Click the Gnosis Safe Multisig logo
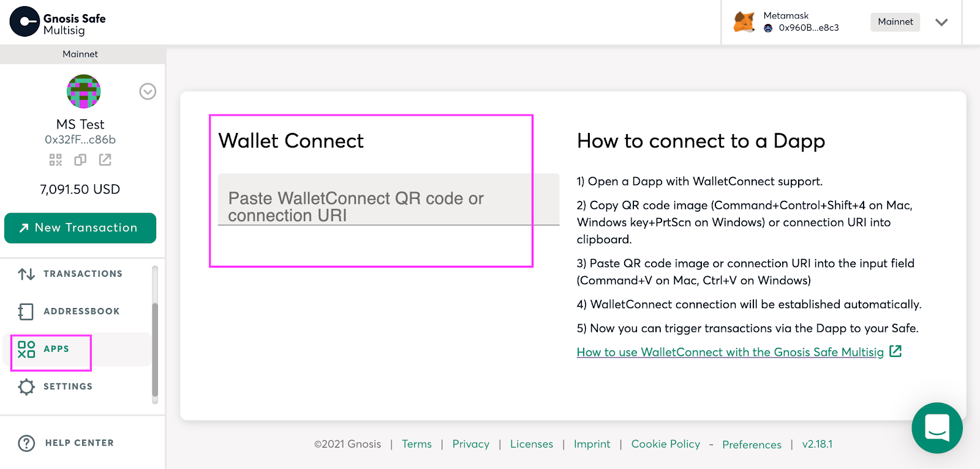Image resolution: width=980 pixels, height=469 pixels. (58, 22)
